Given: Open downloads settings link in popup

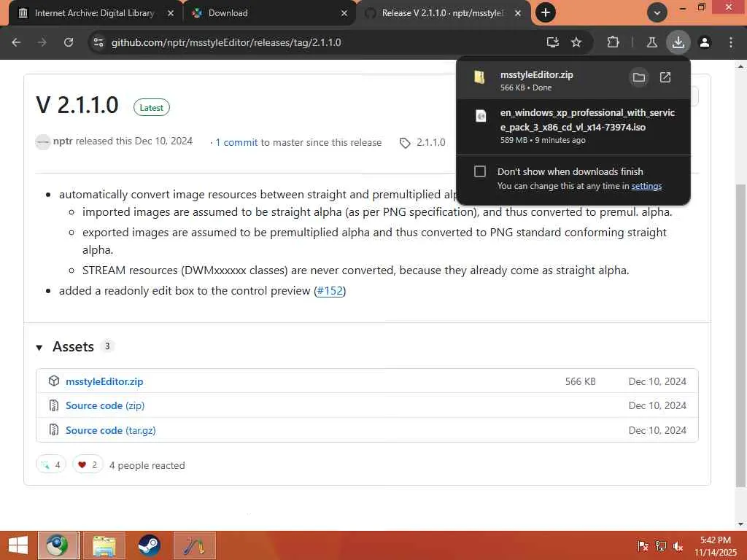Looking at the screenshot, I should point(646,186).
